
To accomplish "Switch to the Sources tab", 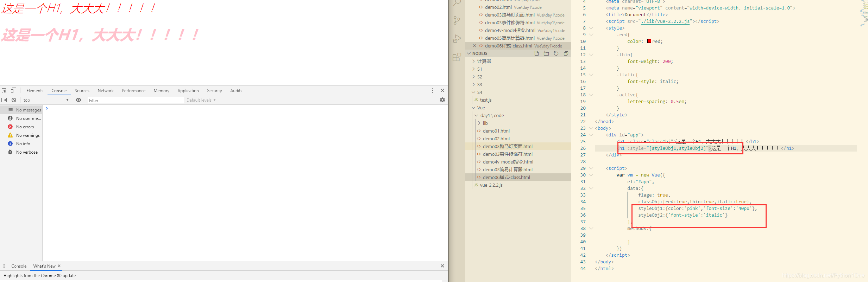I will click(82, 91).
